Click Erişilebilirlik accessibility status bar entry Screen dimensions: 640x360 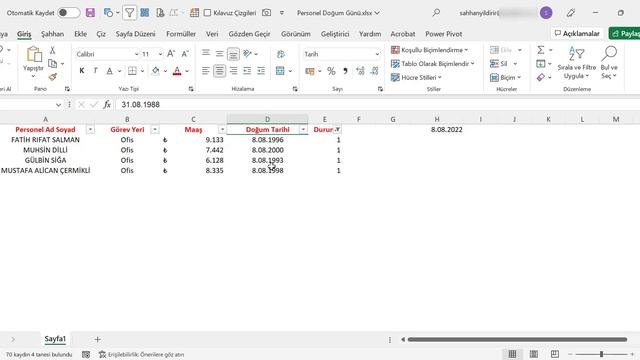coord(142,354)
